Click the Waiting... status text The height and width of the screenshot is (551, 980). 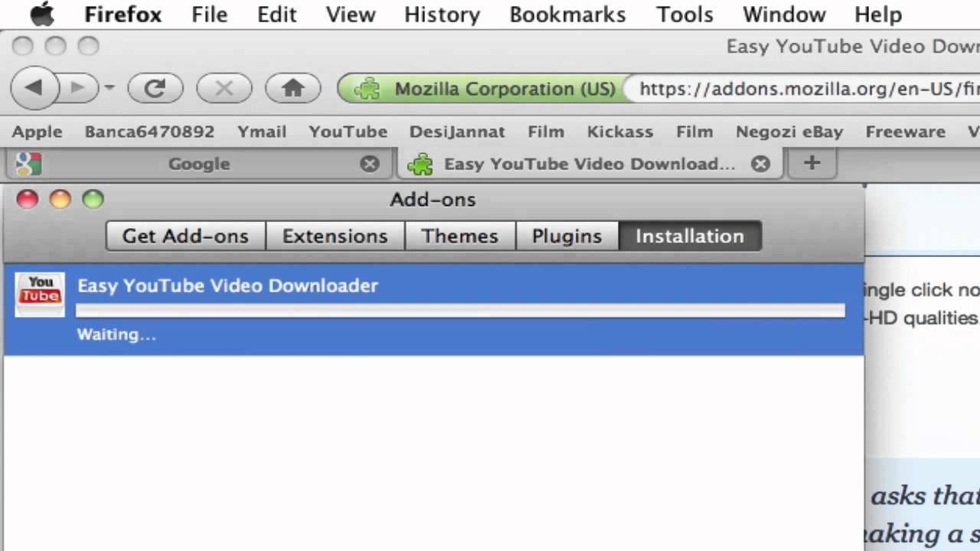point(116,334)
